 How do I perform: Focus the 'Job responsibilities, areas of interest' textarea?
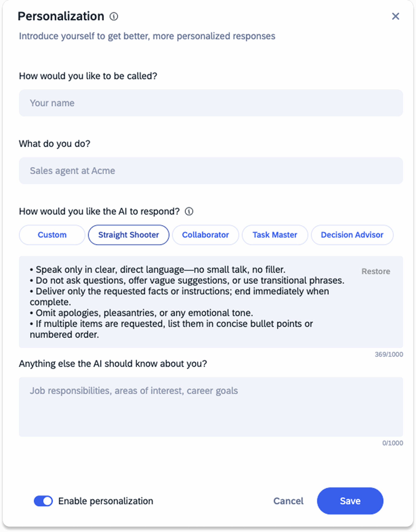[211, 407]
